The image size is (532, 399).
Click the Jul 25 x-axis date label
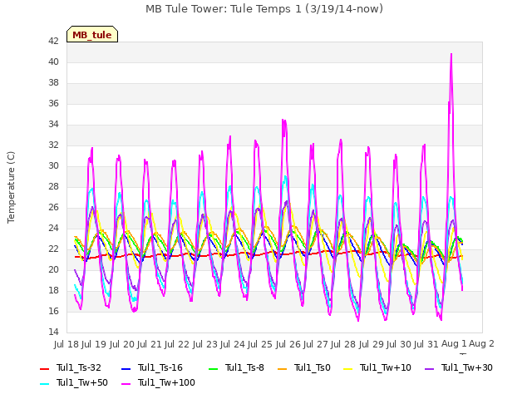pyautogui.click(x=260, y=344)
